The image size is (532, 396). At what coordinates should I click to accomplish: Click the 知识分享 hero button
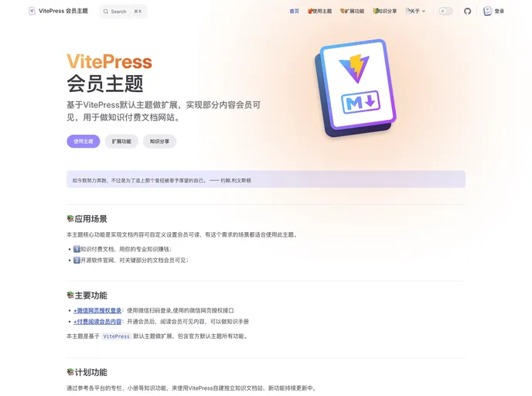[x=159, y=142]
